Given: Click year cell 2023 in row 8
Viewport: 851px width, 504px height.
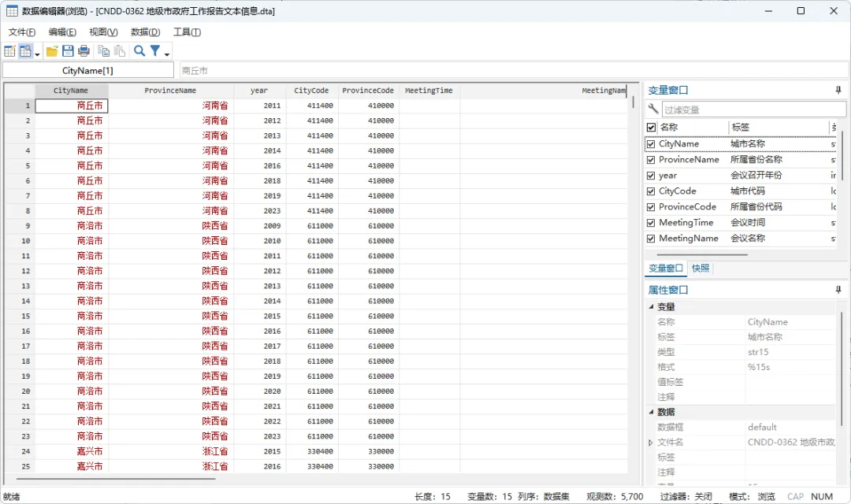Looking at the screenshot, I should [x=260, y=211].
